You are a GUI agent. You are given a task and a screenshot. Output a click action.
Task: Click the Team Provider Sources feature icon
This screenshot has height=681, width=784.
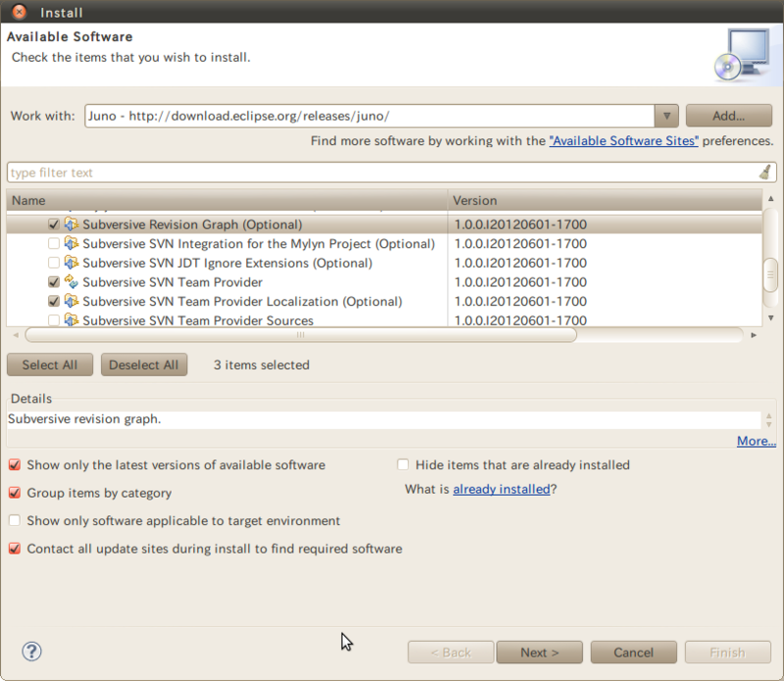click(72, 320)
